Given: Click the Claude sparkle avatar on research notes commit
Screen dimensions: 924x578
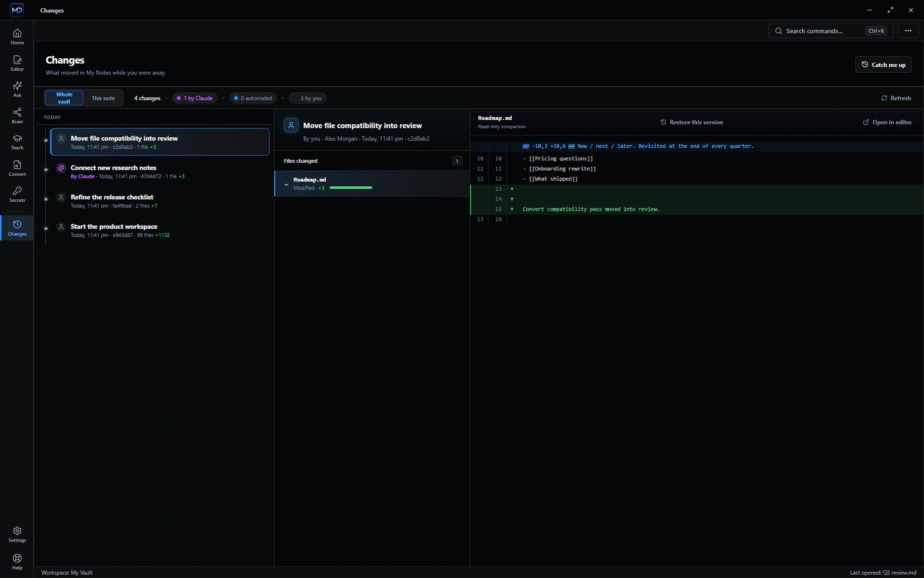Looking at the screenshot, I should pos(61,168).
